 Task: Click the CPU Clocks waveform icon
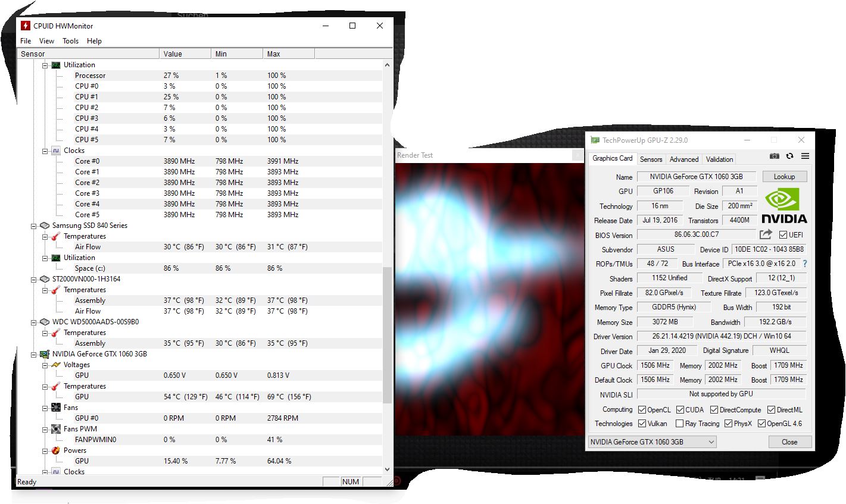pos(56,151)
